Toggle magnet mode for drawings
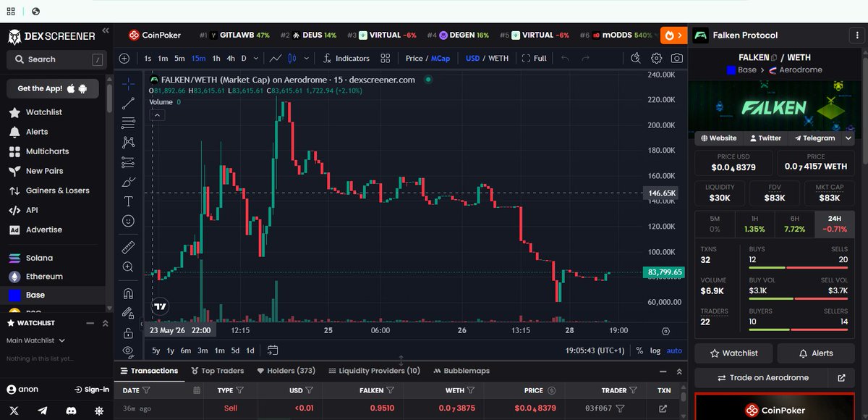This screenshot has width=868, height=420. pos(128,293)
